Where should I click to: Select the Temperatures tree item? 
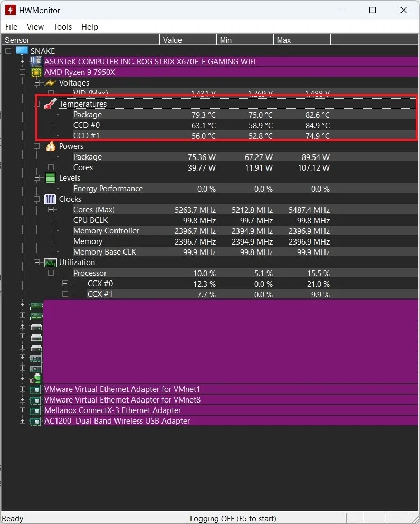coord(83,104)
